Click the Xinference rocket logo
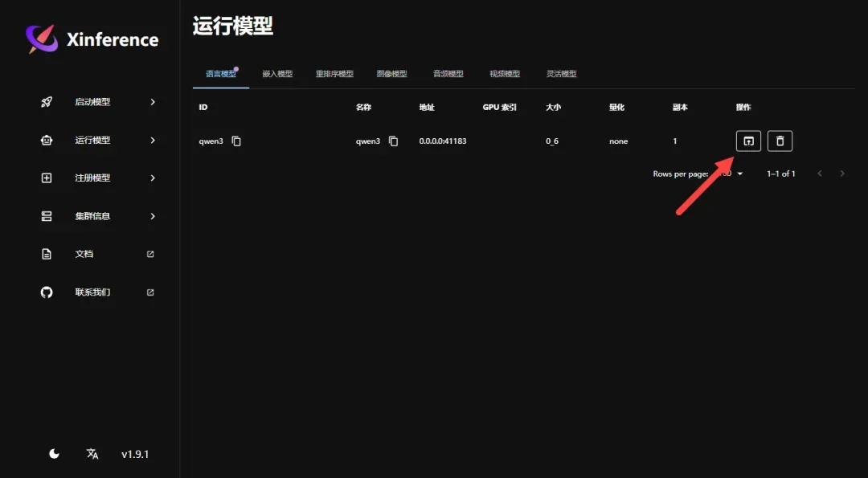The width and height of the screenshot is (868, 478). 42,39
